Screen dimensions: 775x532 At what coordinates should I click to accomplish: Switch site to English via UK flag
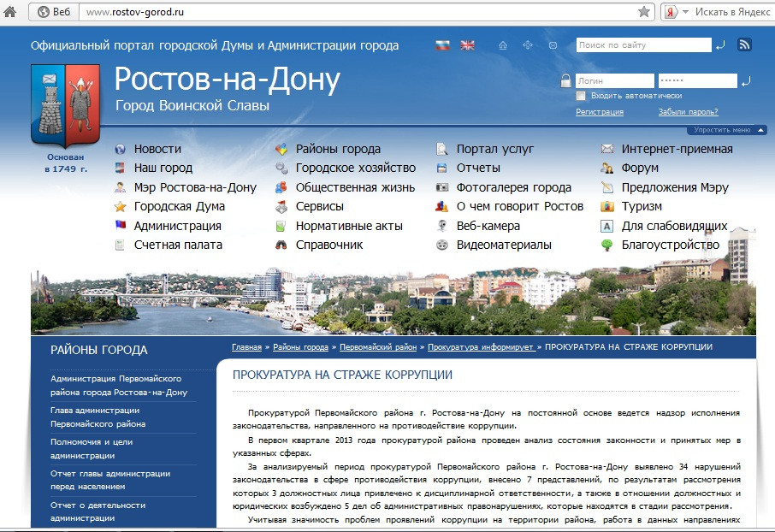click(467, 45)
